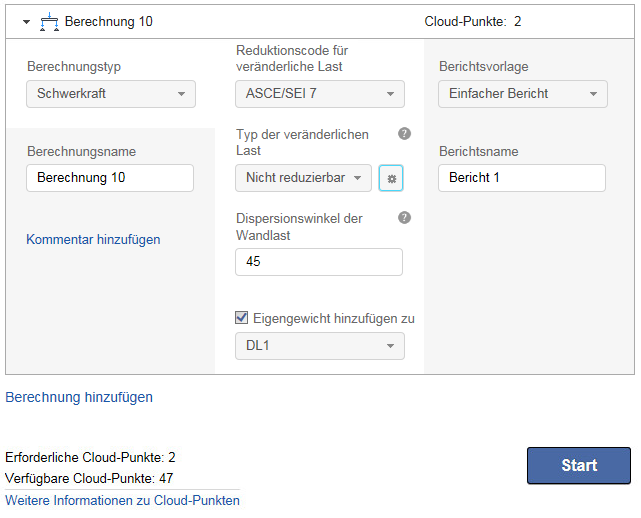
Task: Click the help icon beside Dispersionswinkel der Wandlast
Action: [x=404, y=217]
